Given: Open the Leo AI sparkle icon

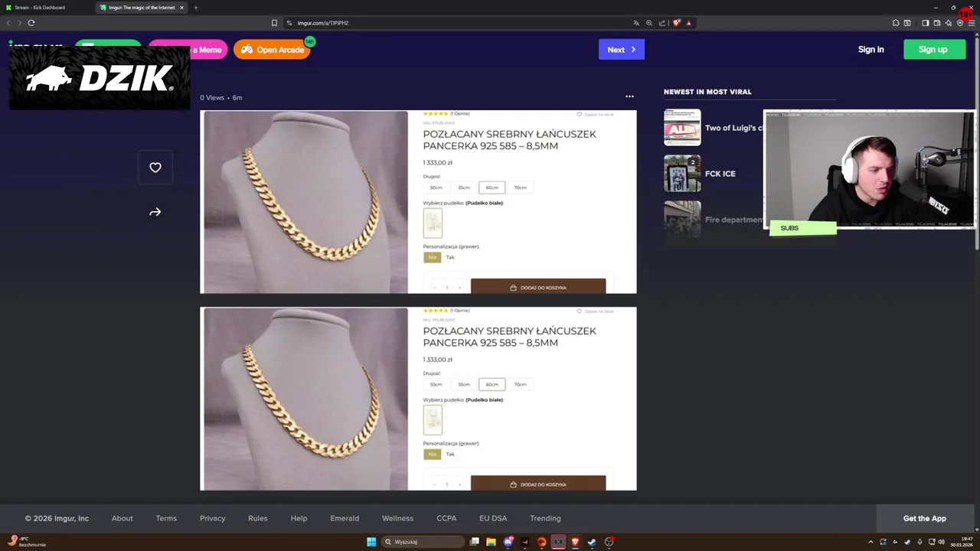Looking at the screenshot, I should [x=948, y=23].
